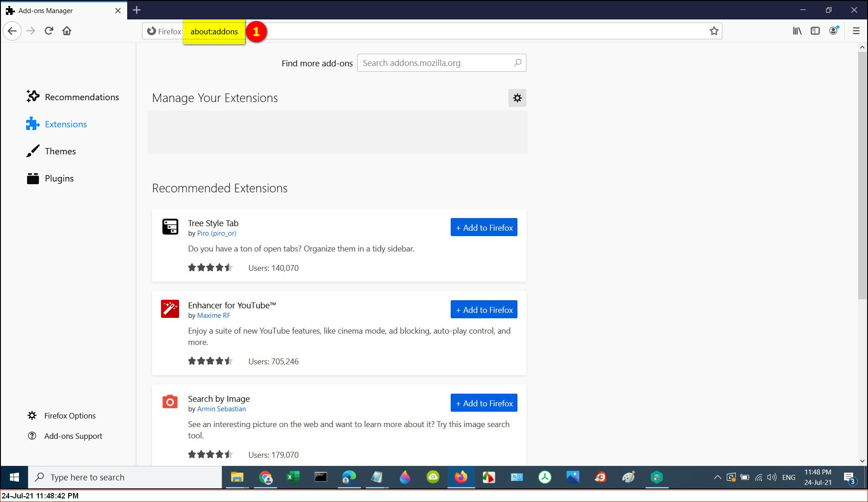Show sidebars toolbar icon

815,31
